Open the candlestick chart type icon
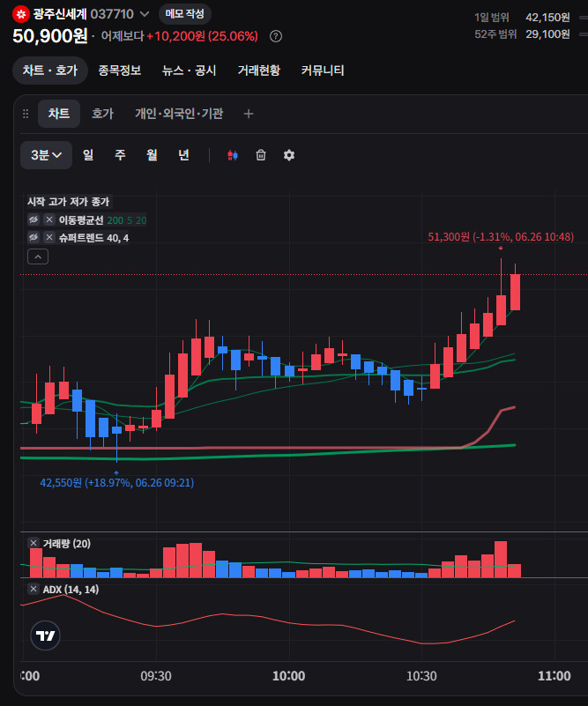Image resolution: width=588 pixels, height=706 pixels. tap(233, 155)
